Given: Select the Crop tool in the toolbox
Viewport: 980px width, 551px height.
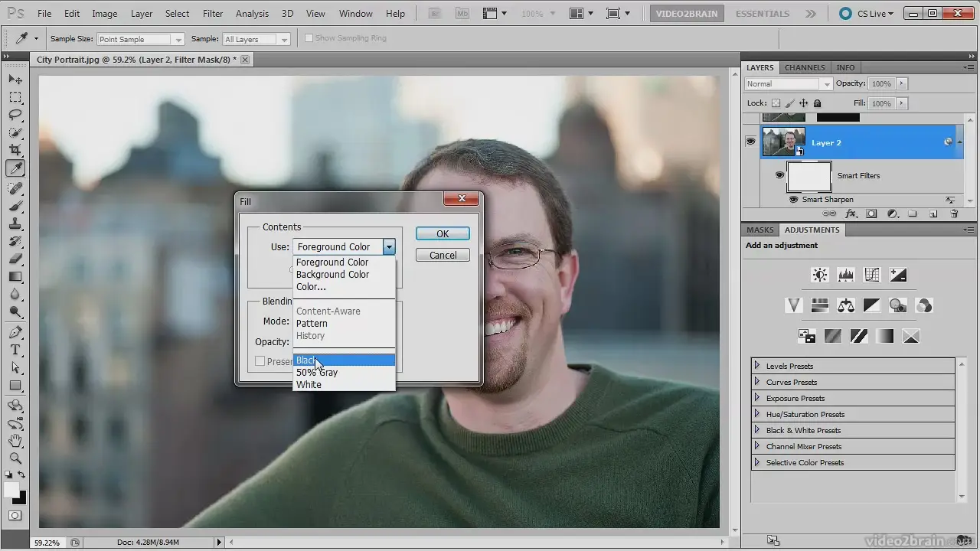Looking at the screenshot, I should [x=15, y=150].
